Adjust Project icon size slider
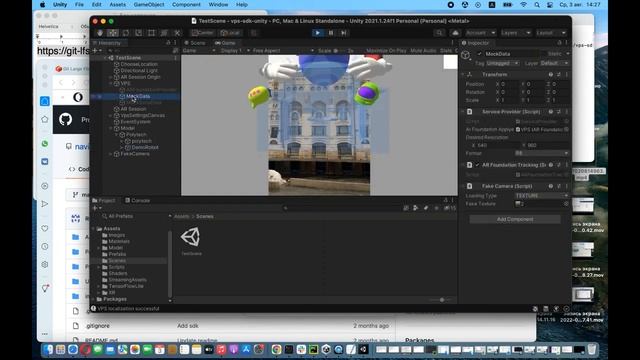This screenshot has height=360, width=640. (x=442, y=300)
